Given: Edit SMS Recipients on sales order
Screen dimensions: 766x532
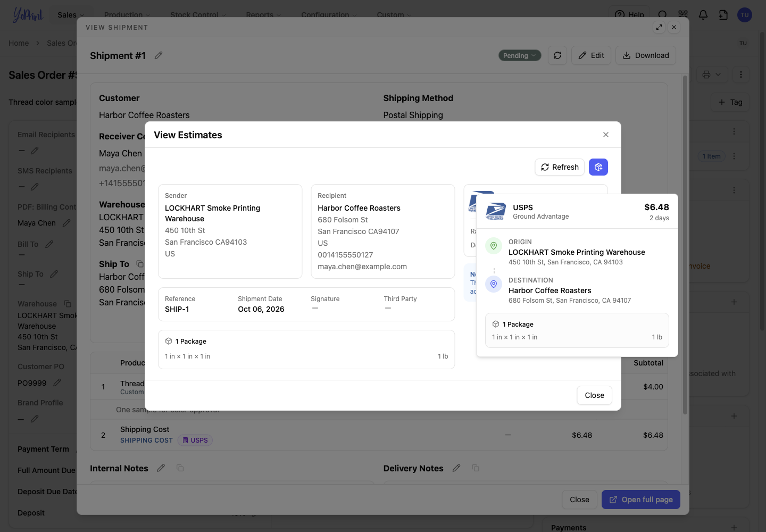Looking at the screenshot, I should click(x=35, y=187).
